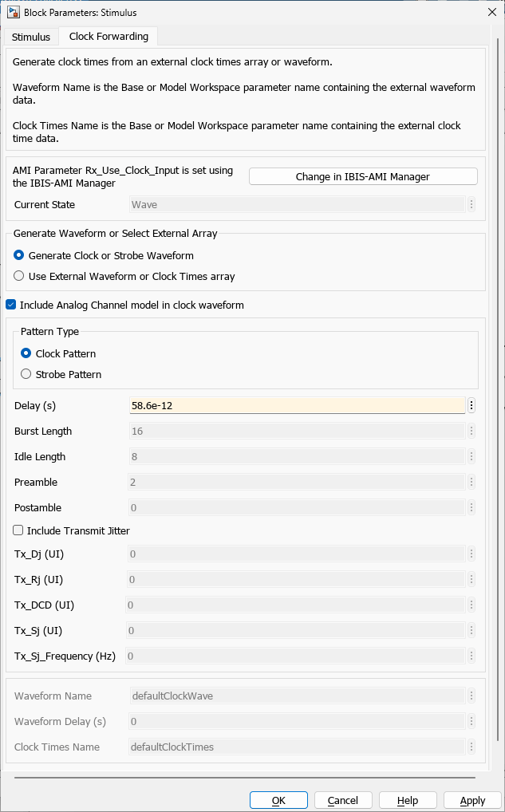Image resolution: width=505 pixels, height=812 pixels.
Task: Open the three-dot menu beside Preamble
Action: (x=471, y=482)
